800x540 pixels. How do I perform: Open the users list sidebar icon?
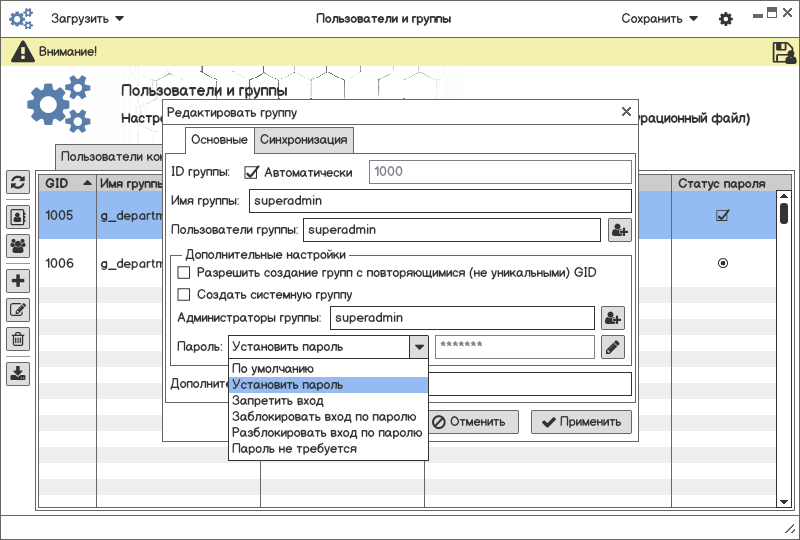(x=17, y=215)
